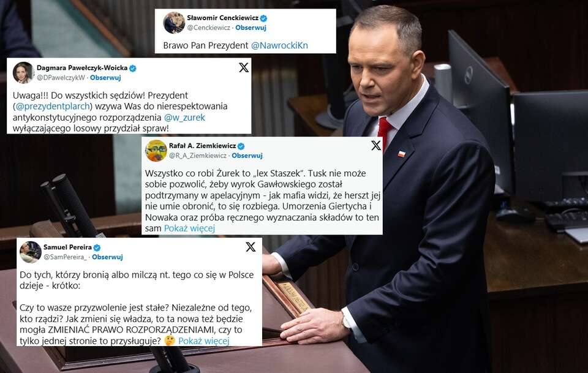Click Samuel Pereira verified badge
The width and height of the screenshot is (588, 373).
tap(97, 247)
